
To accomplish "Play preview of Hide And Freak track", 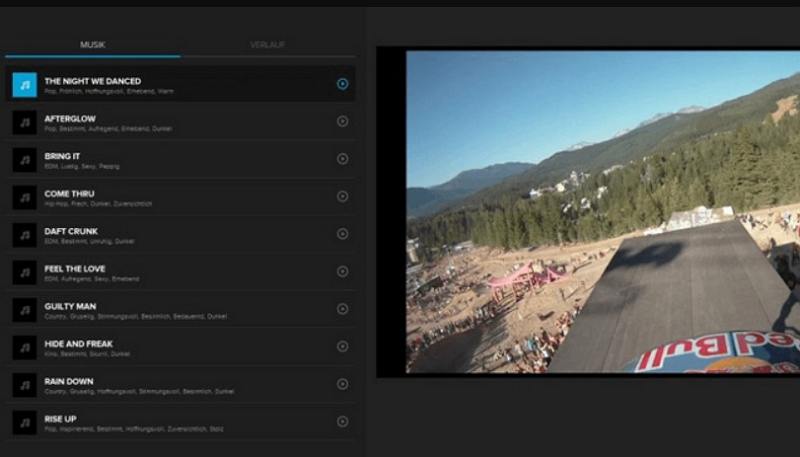I will 342,346.
